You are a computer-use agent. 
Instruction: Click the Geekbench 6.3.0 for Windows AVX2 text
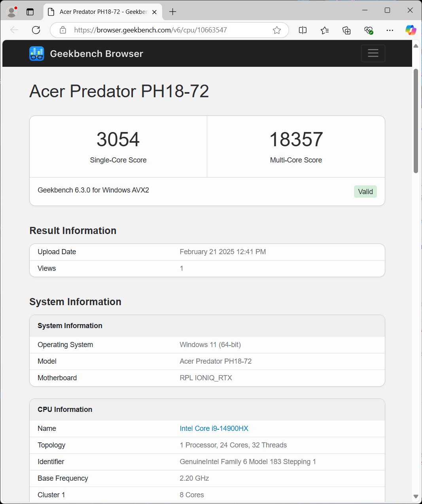[93, 190]
